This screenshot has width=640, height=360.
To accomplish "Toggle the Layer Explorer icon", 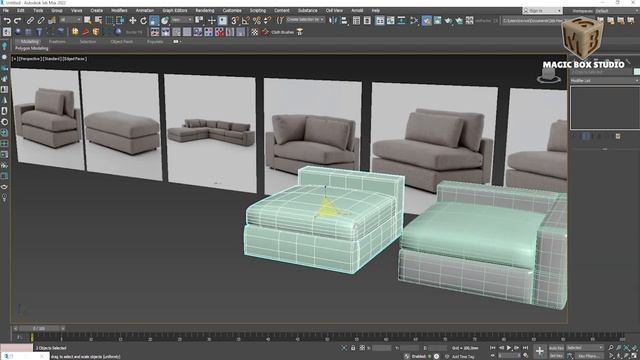I will click(x=367, y=20).
